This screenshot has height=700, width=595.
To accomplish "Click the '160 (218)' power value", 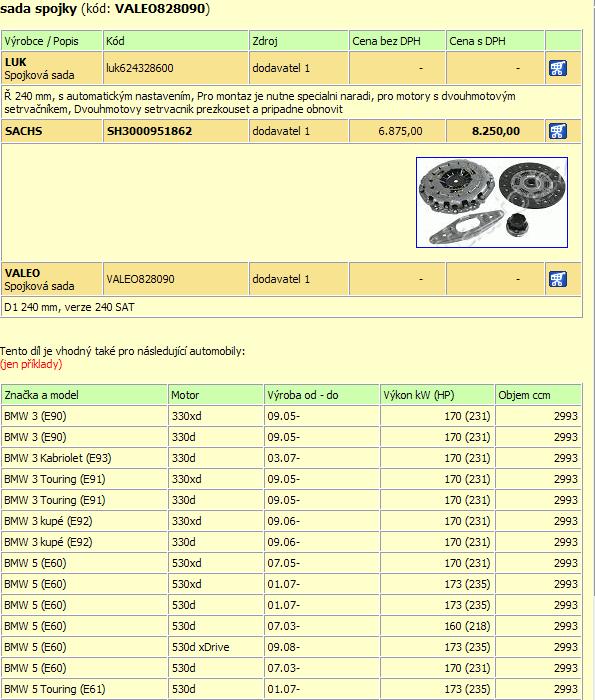I will tap(467, 626).
